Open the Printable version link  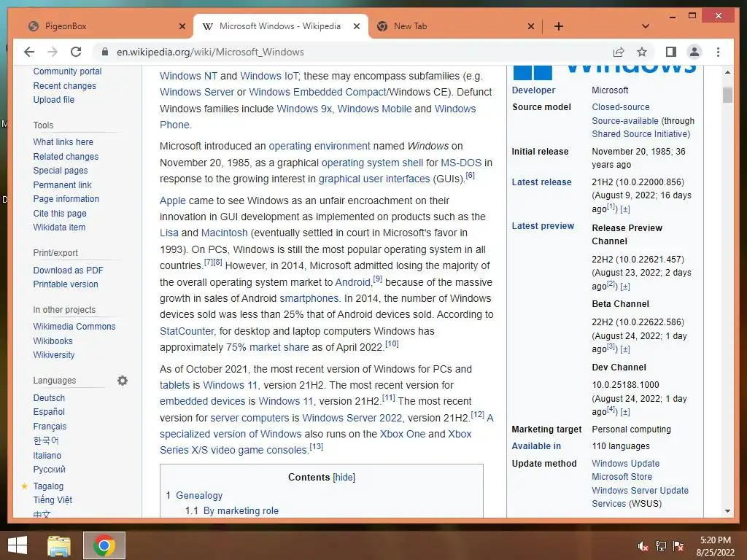pos(65,284)
